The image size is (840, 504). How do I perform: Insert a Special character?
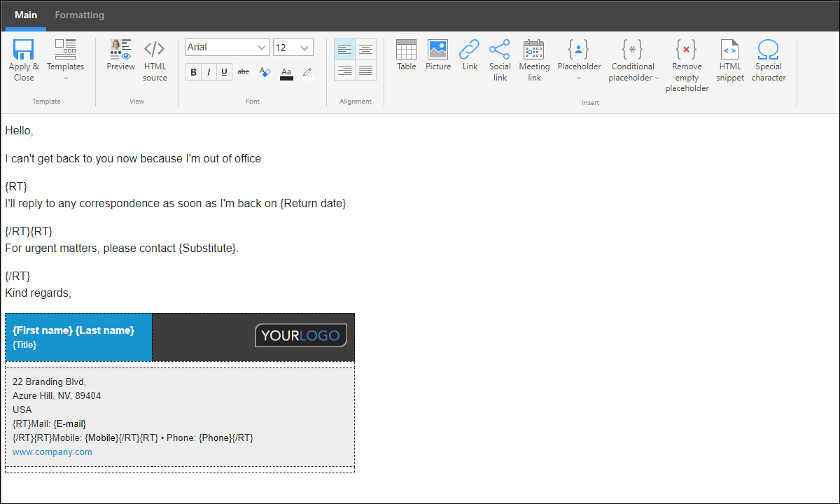pyautogui.click(x=769, y=60)
